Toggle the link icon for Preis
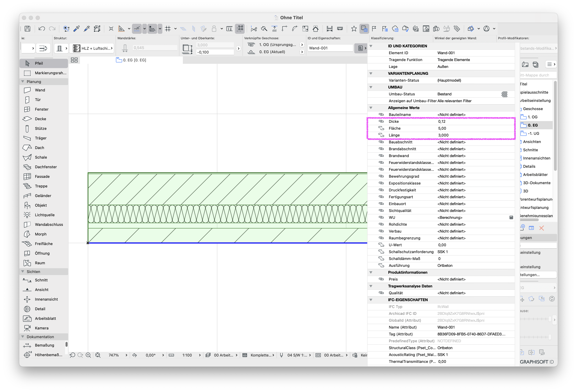The image size is (577, 392). click(x=381, y=279)
